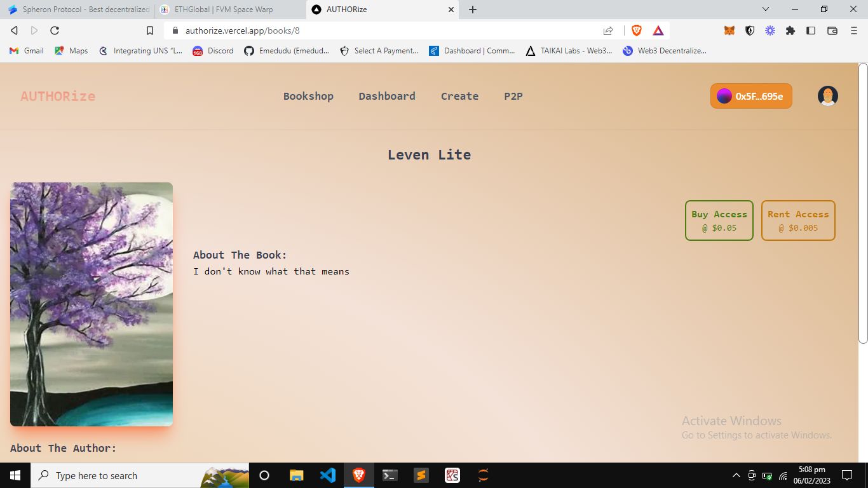
Task: Open the Emedudu GitHub bookmark
Action: pos(286,50)
